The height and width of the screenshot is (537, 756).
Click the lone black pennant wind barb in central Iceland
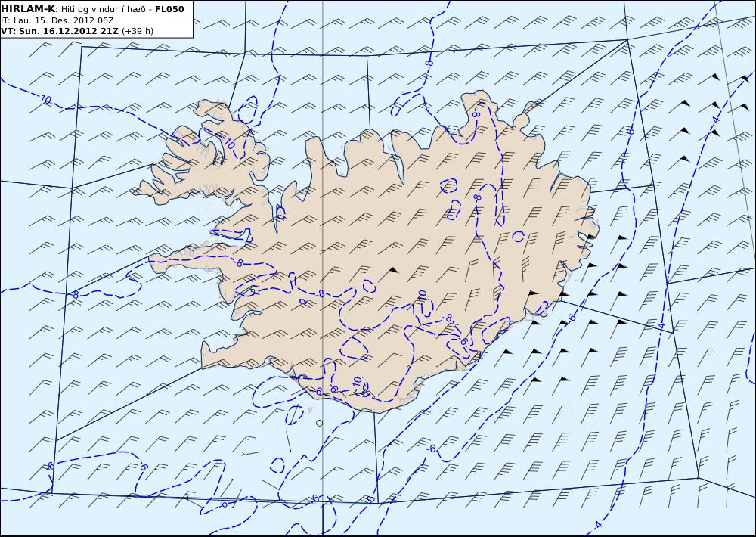389,274
